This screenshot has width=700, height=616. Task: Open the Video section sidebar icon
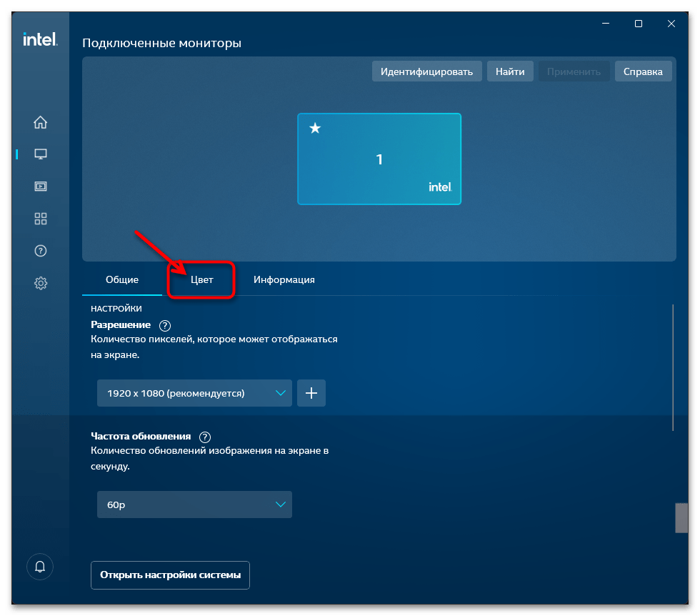tap(41, 187)
